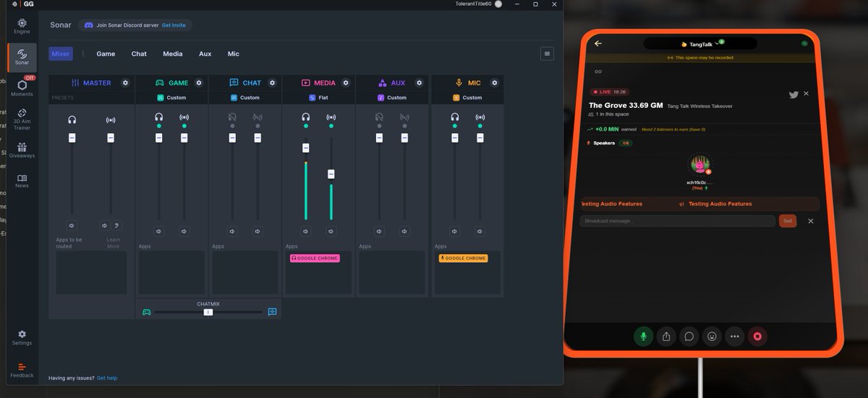Image resolution: width=868 pixels, height=398 pixels.
Task: Click user account ToleratTitle60 in title bar
Action: pyautogui.click(x=477, y=4)
